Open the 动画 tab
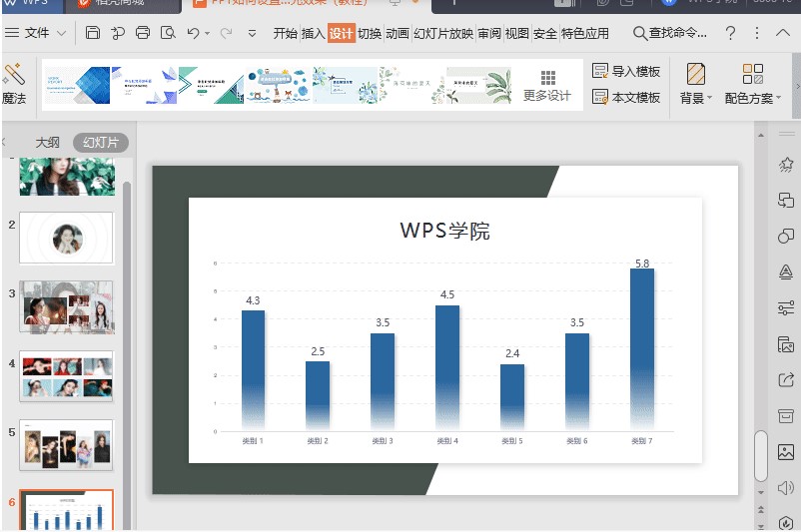The width and height of the screenshot is (801, 532). pyautogui.click(x=398, y=34)
